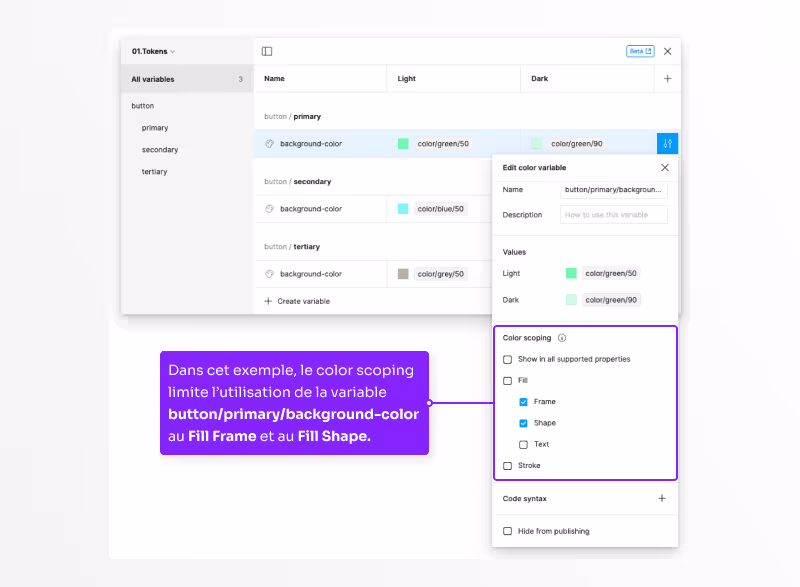800x587 pixels.
Task: Add code syntax with plus icon
Action: coord(662,498)
